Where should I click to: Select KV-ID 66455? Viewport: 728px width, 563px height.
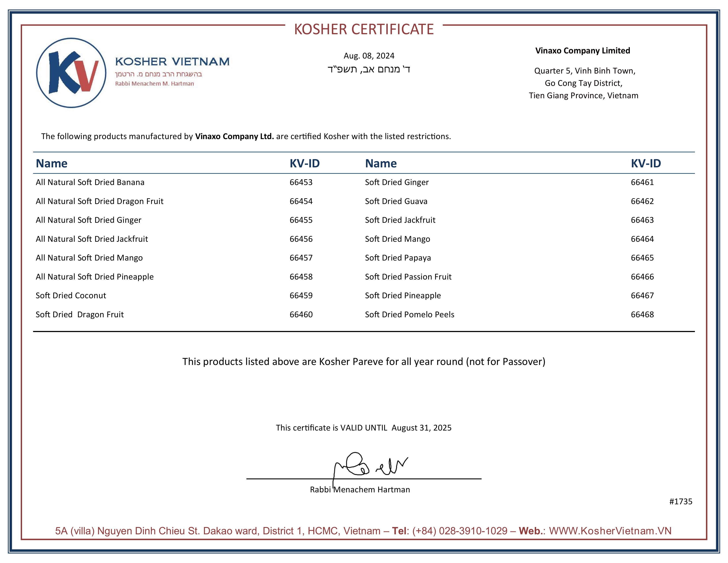[301, 220]
